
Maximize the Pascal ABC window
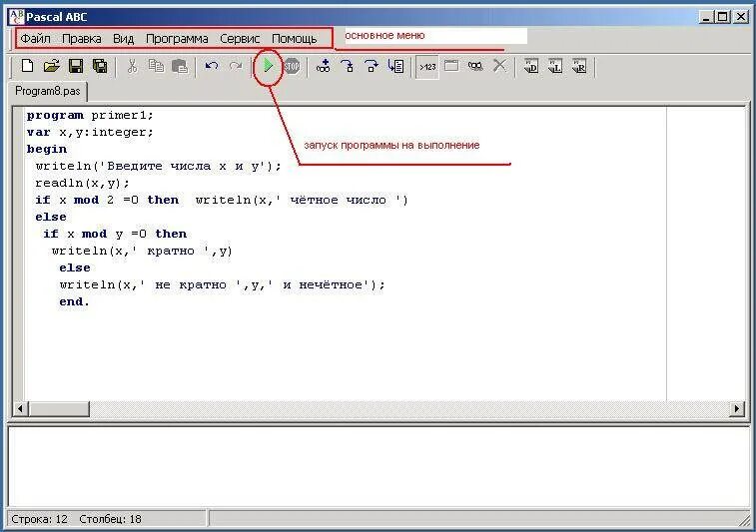(x=722, y=17)
